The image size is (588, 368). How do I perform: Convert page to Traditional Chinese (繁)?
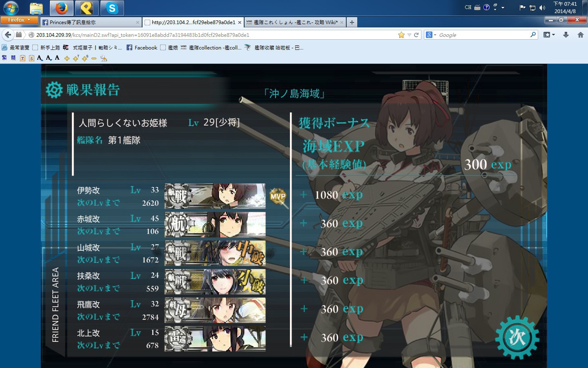click(x=4, y=58)
